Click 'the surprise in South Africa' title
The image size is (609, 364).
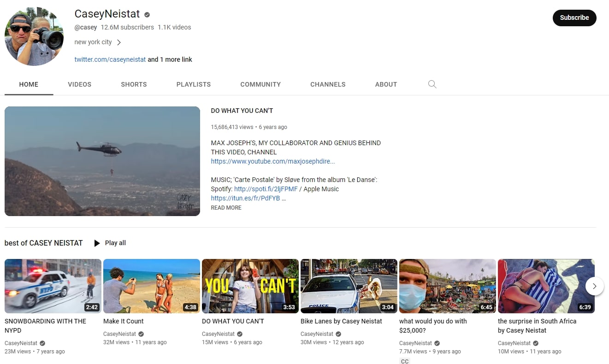click(x=537, y=326)
